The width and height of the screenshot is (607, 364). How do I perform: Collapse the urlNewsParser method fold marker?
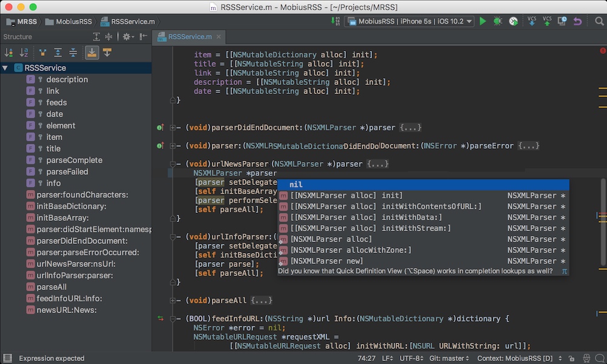pos(172,164)
